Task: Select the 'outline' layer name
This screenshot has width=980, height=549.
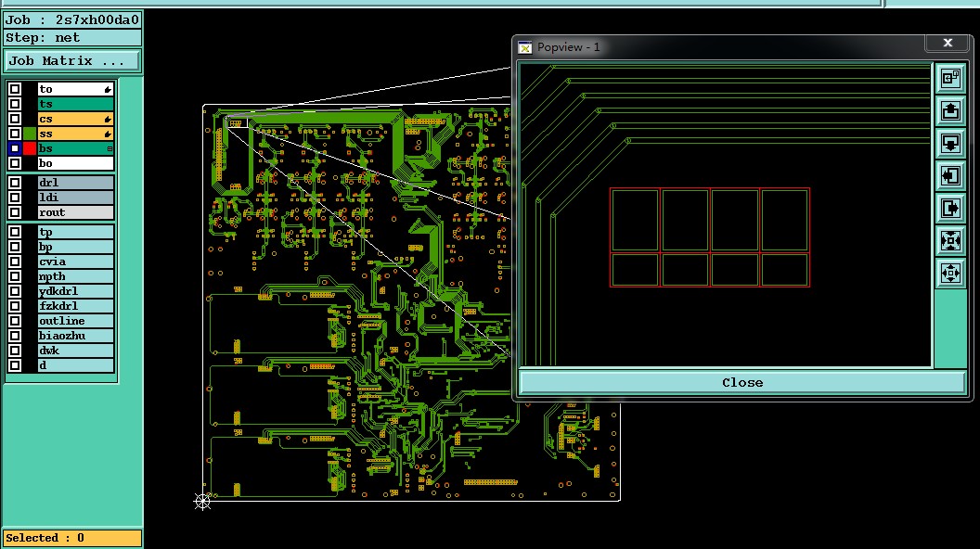Action: coord(75,321)
